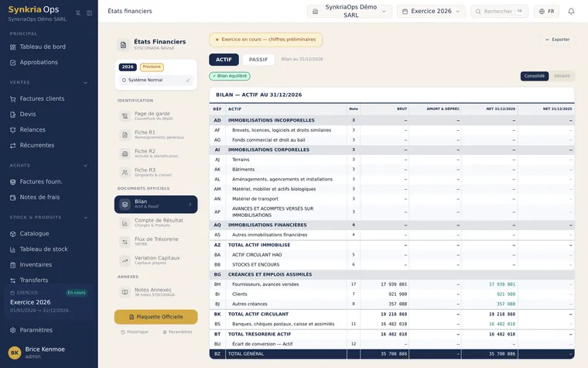588x368 pixels.
Task: Click the Notes de frais icon
Action: click(x=12, y=198)
